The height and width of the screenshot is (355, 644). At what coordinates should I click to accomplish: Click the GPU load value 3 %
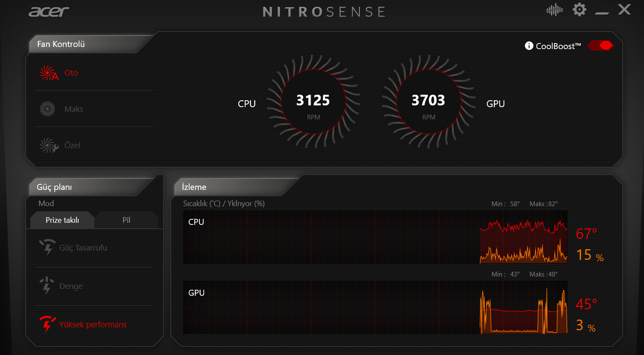coord(585,326)
